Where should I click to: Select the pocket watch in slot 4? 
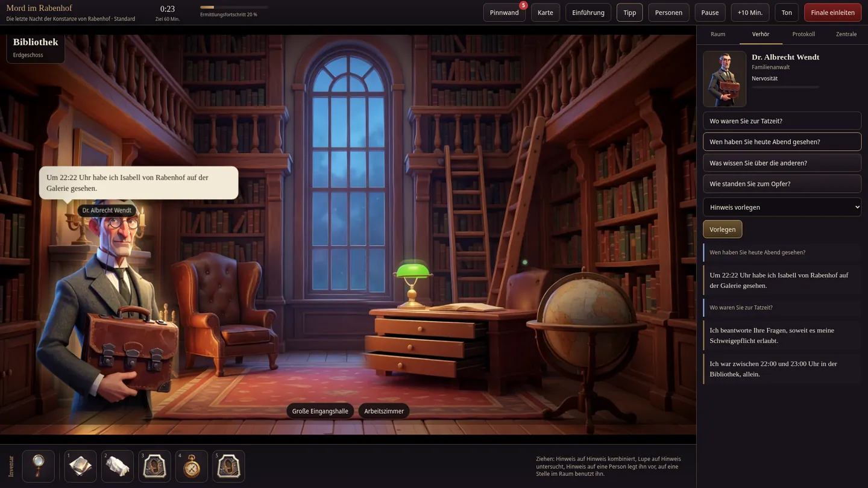[192, 466]
